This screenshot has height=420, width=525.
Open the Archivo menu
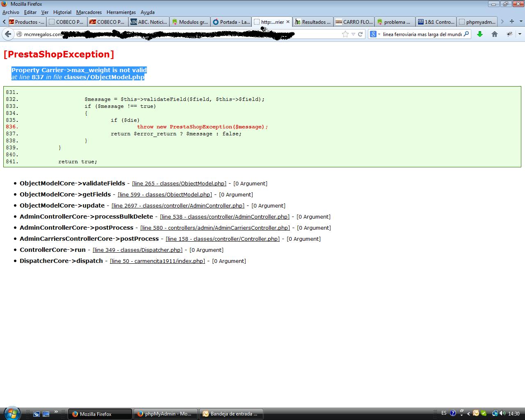tap(11, 12)
